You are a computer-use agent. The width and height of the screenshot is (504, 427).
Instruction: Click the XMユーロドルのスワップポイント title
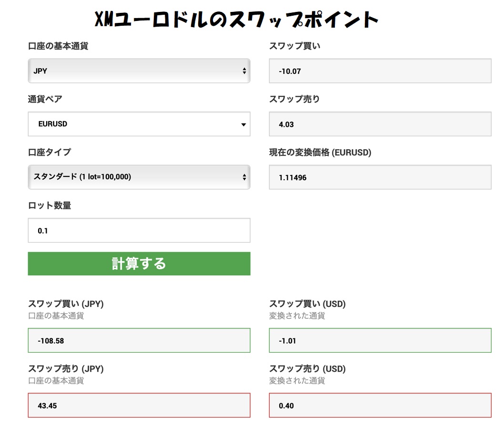pyautogui.click(x=237, y=19)
